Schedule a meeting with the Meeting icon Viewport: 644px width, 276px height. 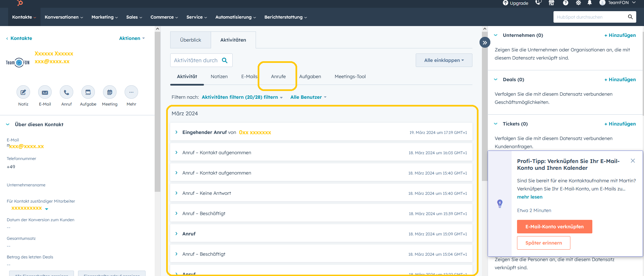pyautogui.click(x=110, y=92)
